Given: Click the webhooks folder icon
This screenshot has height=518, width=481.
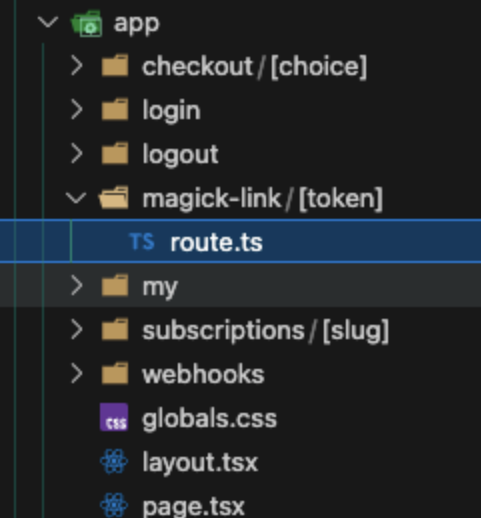Looking at the screenshot, I should pyautogui.click(x=115, y=373).
